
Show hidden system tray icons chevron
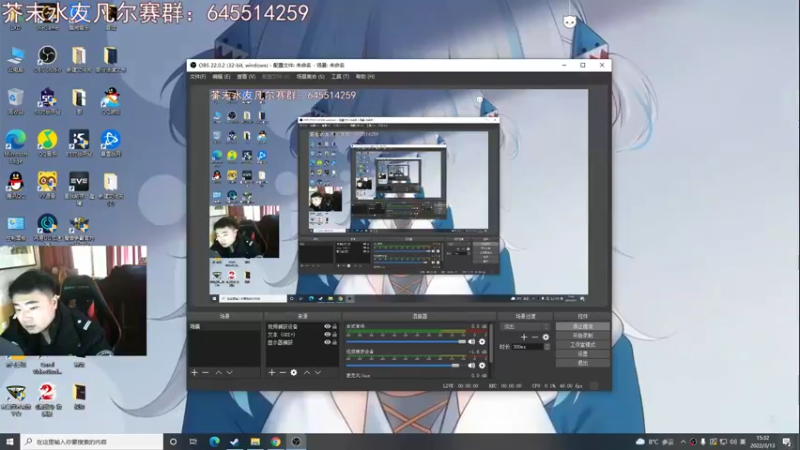(683, 442)
